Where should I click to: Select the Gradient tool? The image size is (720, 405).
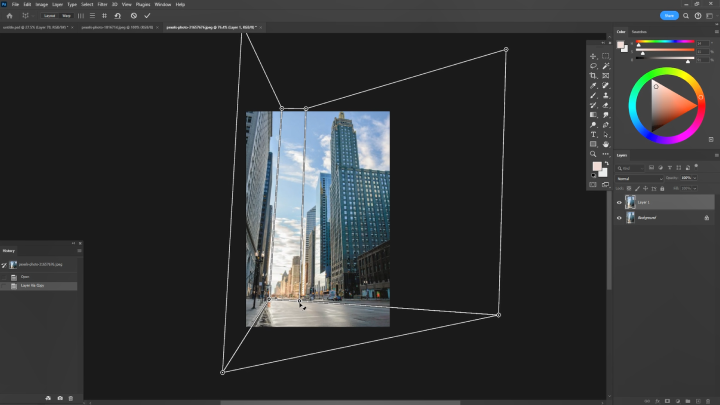click(x=593, y=115)
